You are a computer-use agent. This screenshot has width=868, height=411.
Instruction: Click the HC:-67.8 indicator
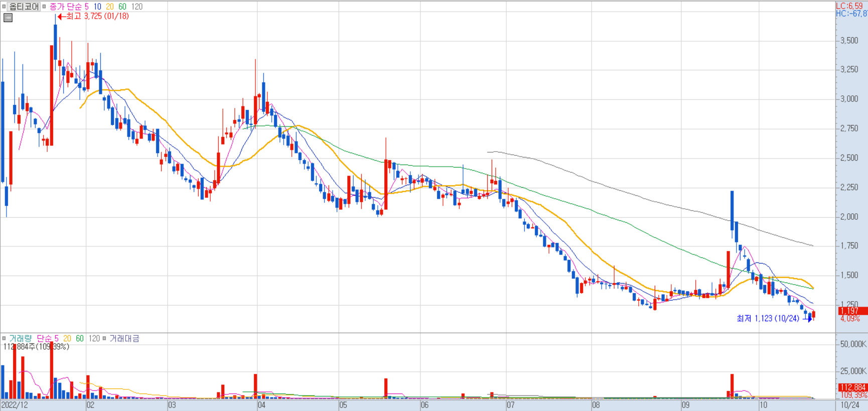(x=851, y=14)
